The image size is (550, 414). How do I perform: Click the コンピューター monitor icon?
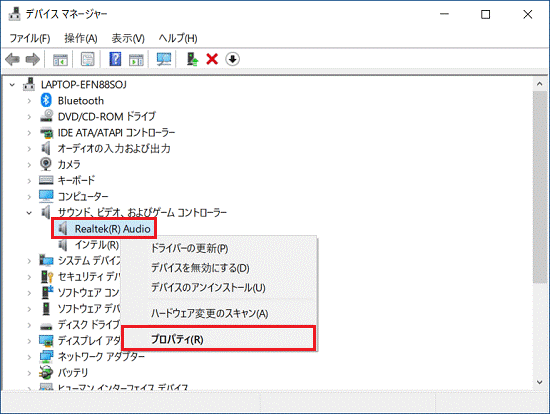(46, 196)
